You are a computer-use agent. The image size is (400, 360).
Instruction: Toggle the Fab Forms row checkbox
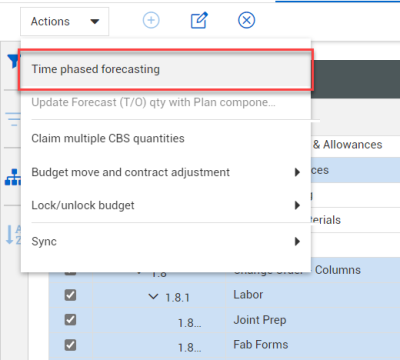[70, 345]
